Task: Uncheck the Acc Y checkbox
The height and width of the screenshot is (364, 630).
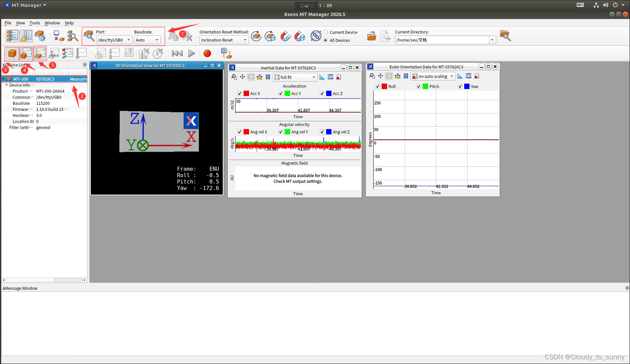Action: point(280,94)
